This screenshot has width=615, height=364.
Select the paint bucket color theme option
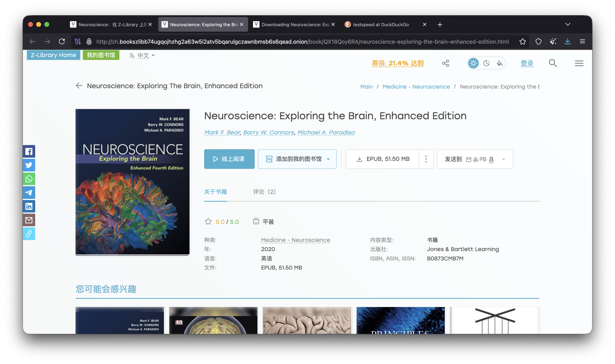coord(499,63)
